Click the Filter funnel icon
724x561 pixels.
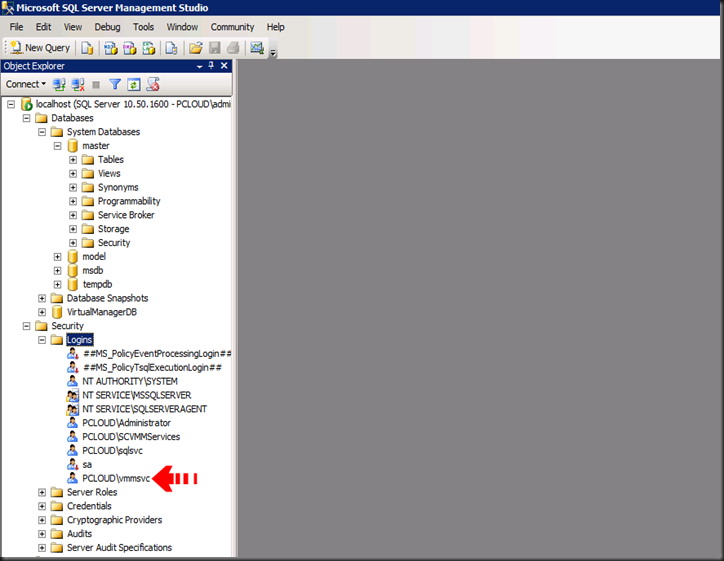115,84
